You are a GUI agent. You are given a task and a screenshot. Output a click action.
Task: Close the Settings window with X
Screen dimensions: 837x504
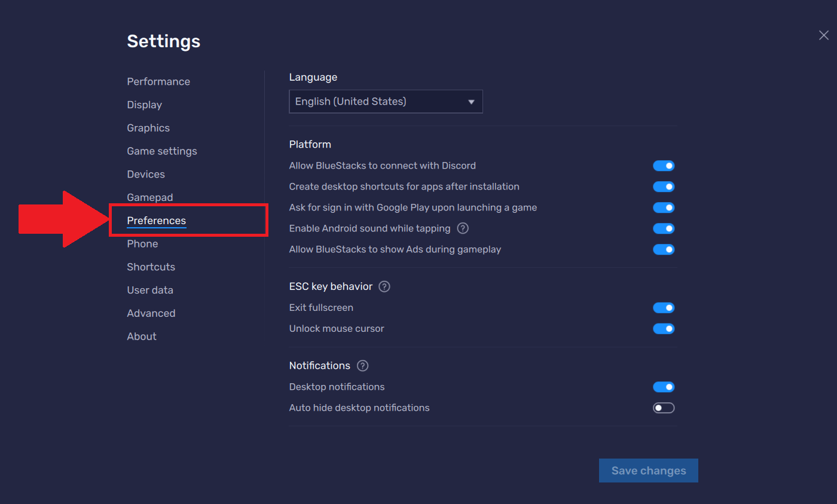824,35
